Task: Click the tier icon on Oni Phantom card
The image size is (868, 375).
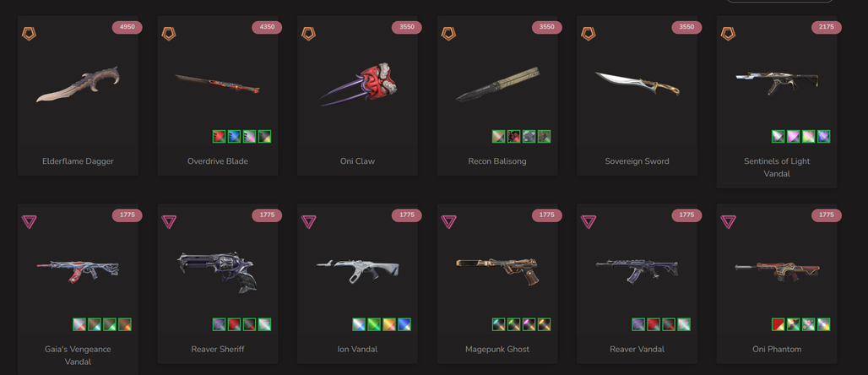Action: click(728, 222)
